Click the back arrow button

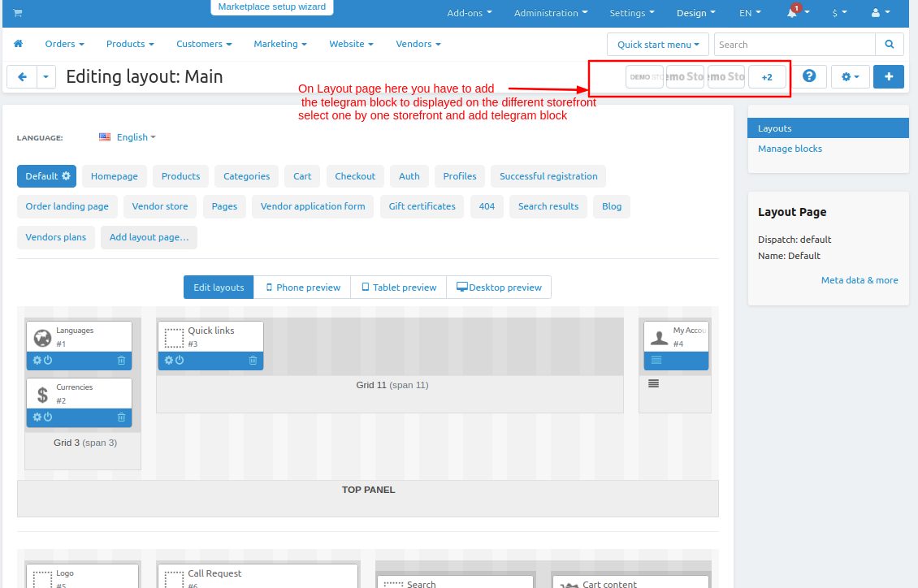point(22,76)
